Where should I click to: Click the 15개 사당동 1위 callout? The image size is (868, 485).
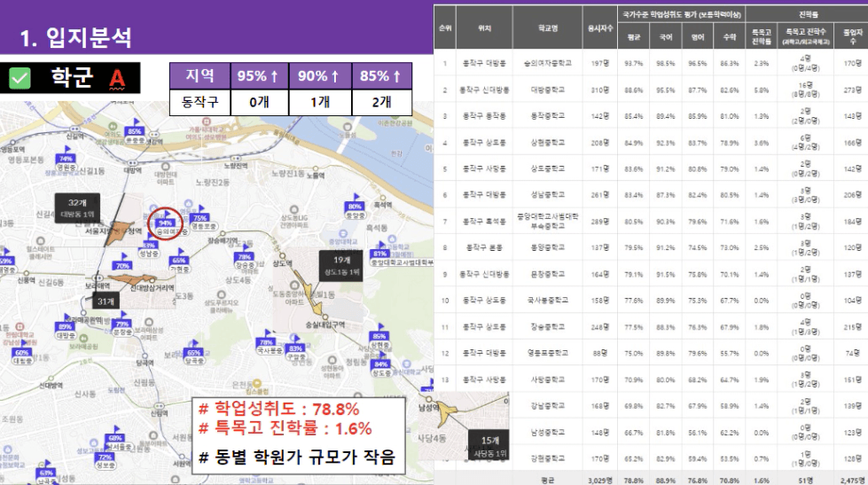[489, 447]
